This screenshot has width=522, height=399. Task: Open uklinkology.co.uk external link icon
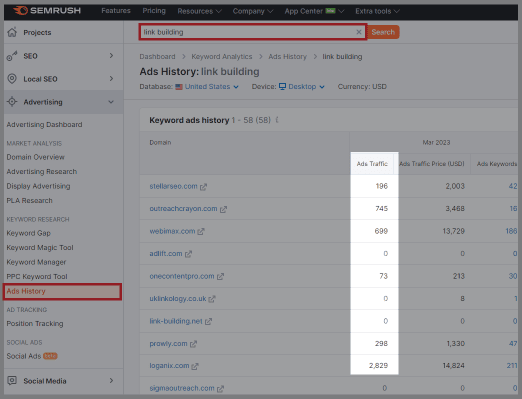(212, 299)
